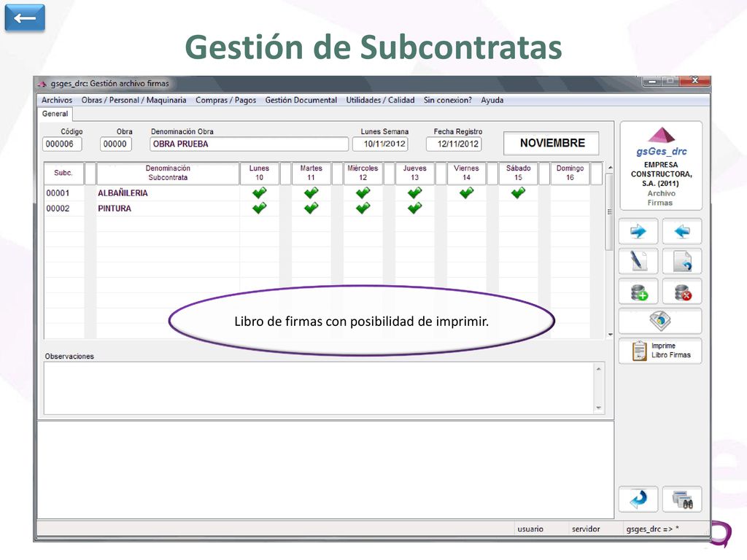This screenshot has height=560, width=747.
Task: Open Compras / Pagos menu
Action: [226, 100]
